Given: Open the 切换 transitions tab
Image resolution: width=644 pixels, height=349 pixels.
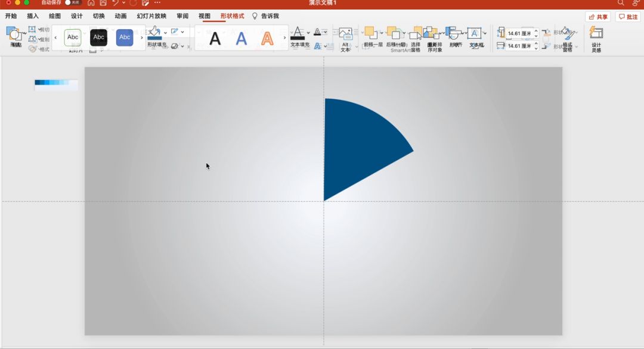Looking at the screenshot, I should click(x=98, y=16).
